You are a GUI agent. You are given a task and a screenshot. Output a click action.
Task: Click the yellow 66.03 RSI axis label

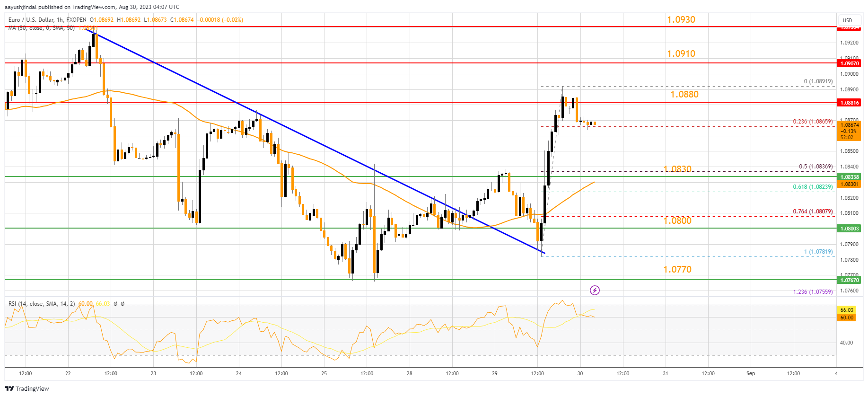(847, 310)
